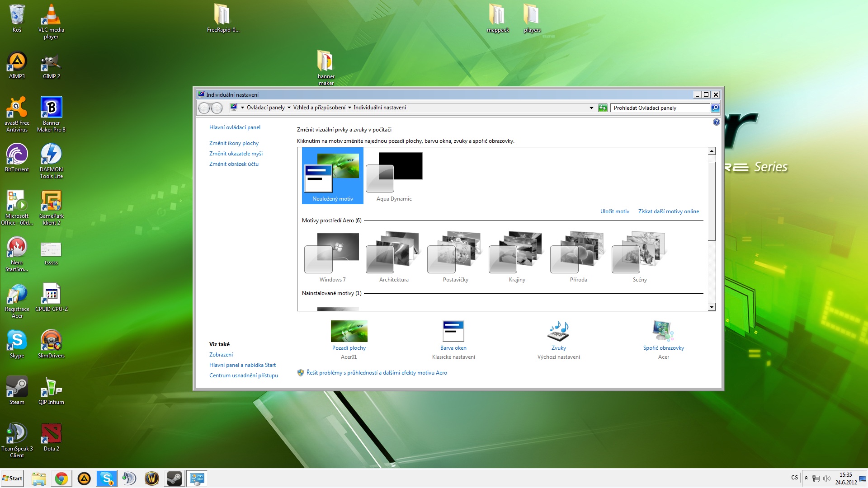Click Získat další motivy online link
The image size is (868, 488).
coord(668,211)
